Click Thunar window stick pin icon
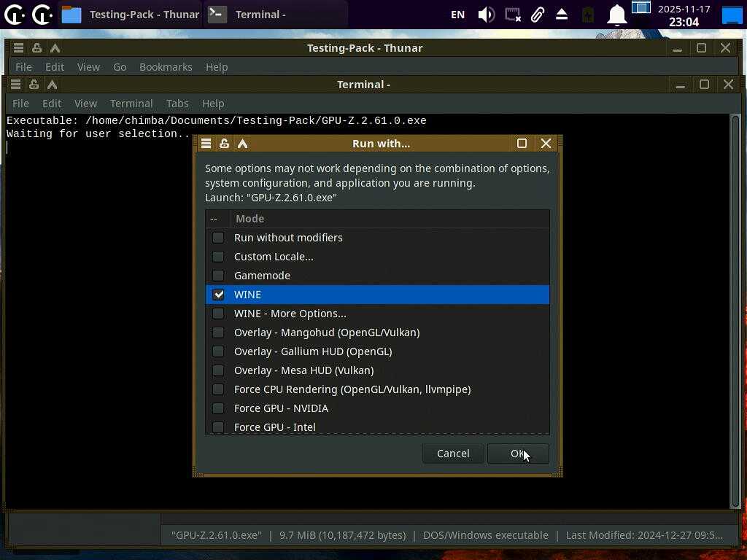747x560 pixels. point(36,47)
